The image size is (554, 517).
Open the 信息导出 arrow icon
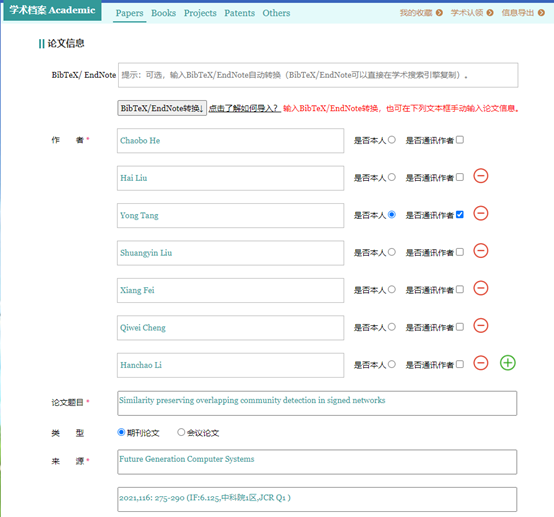541,13
